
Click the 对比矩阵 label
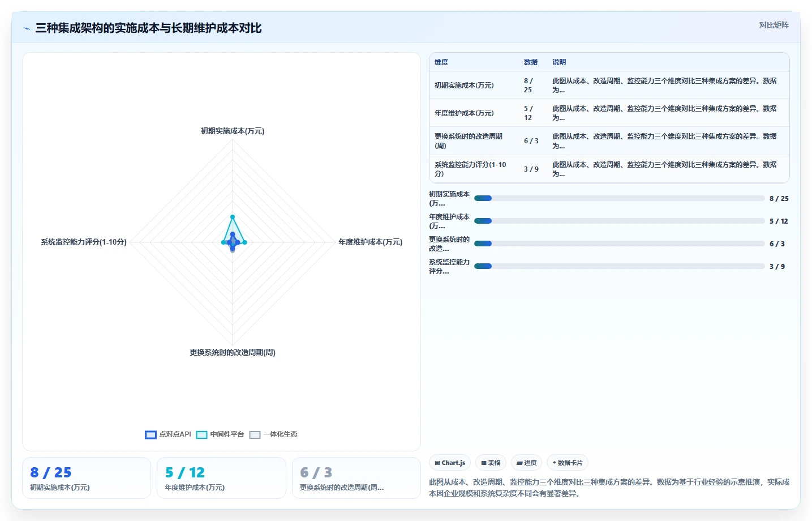tap(774, 25)
